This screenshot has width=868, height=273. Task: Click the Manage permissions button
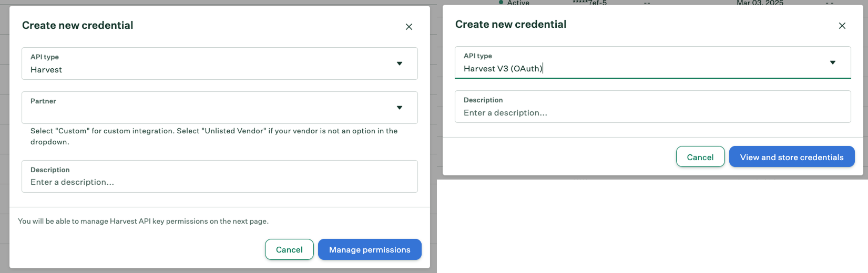[370, 249]
